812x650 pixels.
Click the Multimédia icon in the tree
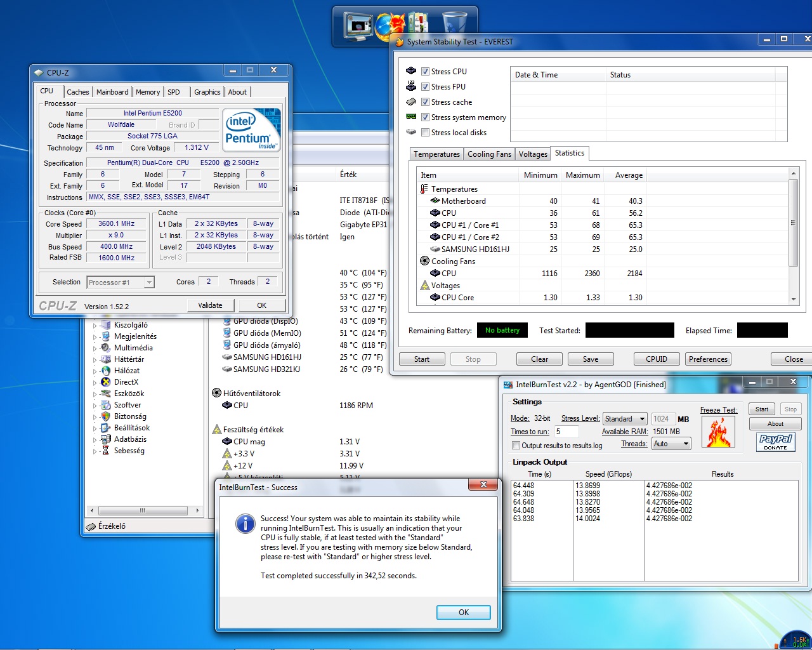coord(106,348)
